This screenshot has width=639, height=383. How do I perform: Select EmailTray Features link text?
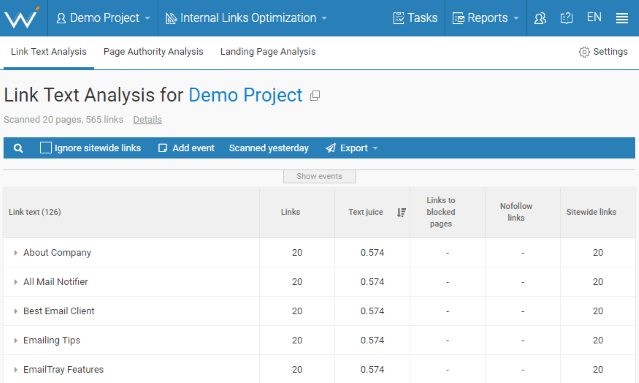click(63, 370)
